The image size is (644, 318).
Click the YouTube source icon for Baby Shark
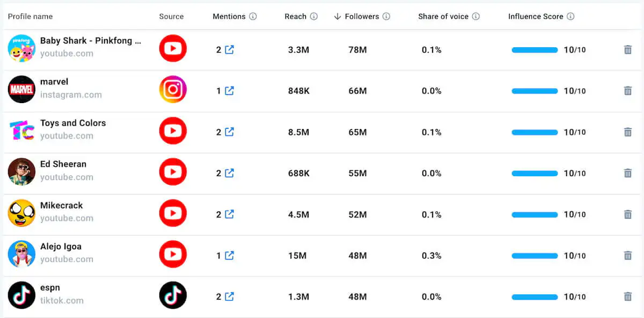pyautogui.click(x=173, y=48)
